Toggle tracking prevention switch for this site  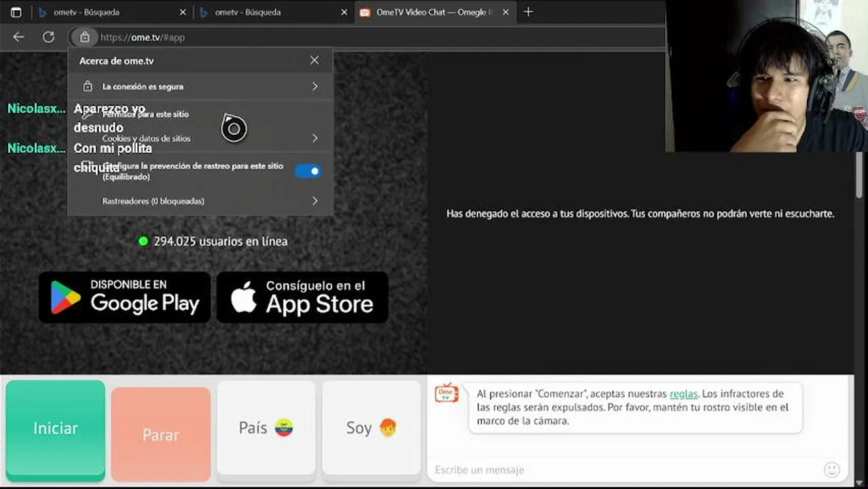click(308, 171)
